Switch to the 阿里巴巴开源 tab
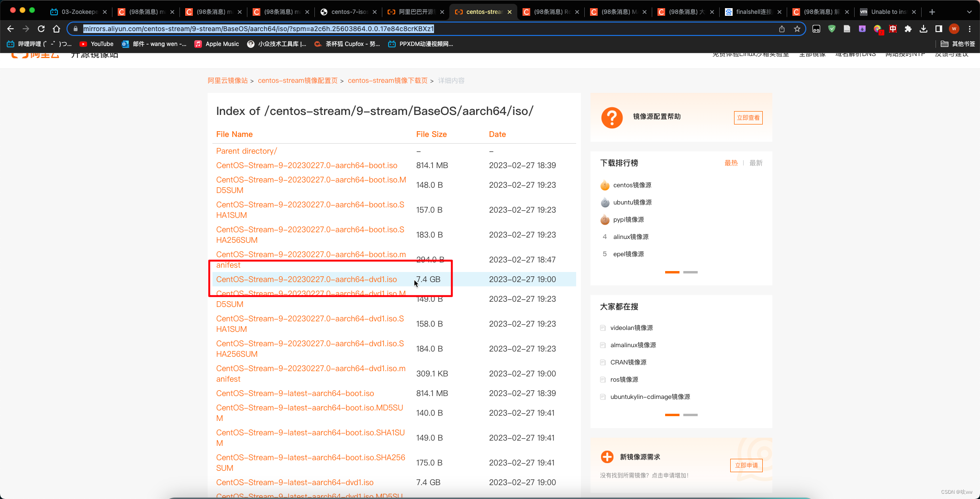The height and width of the screenshot is (499, 980). coord(415,12)
